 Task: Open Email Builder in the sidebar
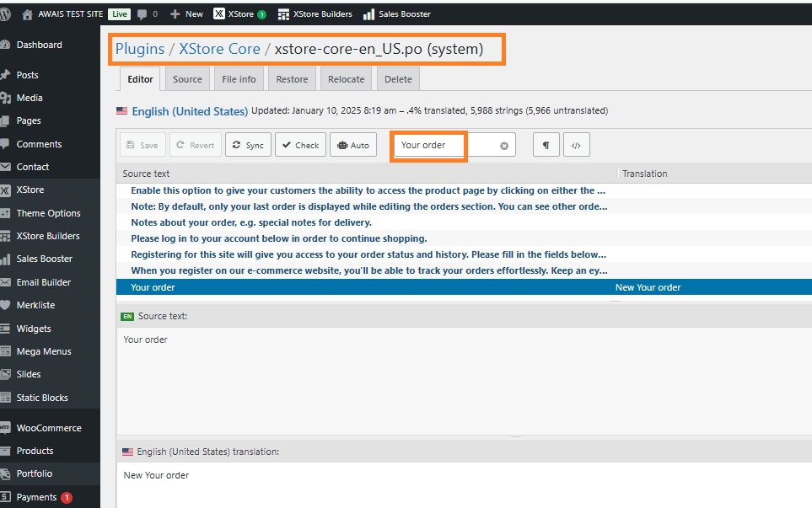(x=44, y=282)
